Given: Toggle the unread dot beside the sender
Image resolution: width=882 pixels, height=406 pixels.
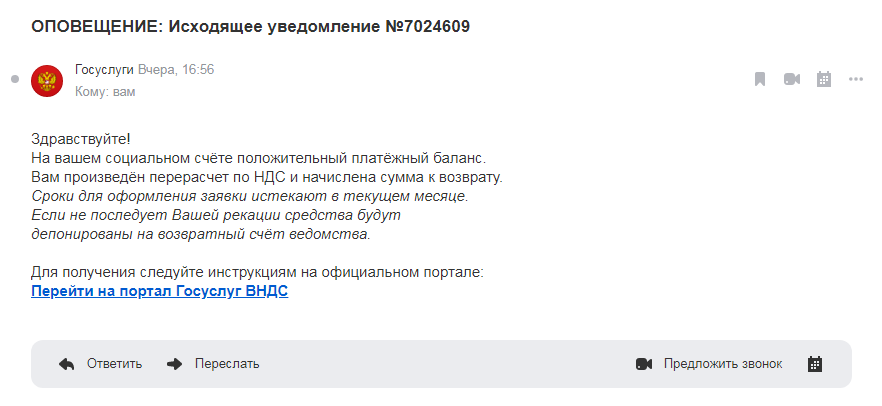Looking at the screenshot, I should click(15, 79).
